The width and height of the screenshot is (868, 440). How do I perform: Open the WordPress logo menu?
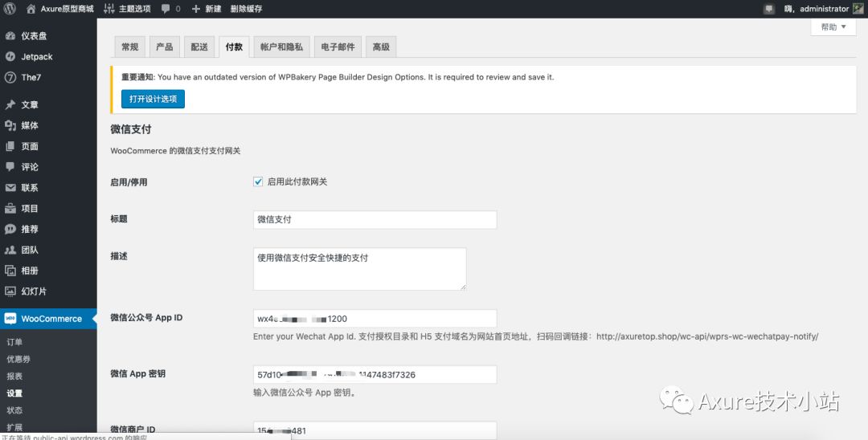click(10, 8)
